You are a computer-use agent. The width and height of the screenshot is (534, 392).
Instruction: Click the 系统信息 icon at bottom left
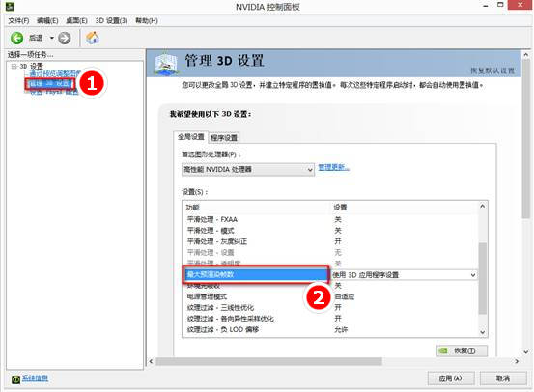tap(15, 379)
